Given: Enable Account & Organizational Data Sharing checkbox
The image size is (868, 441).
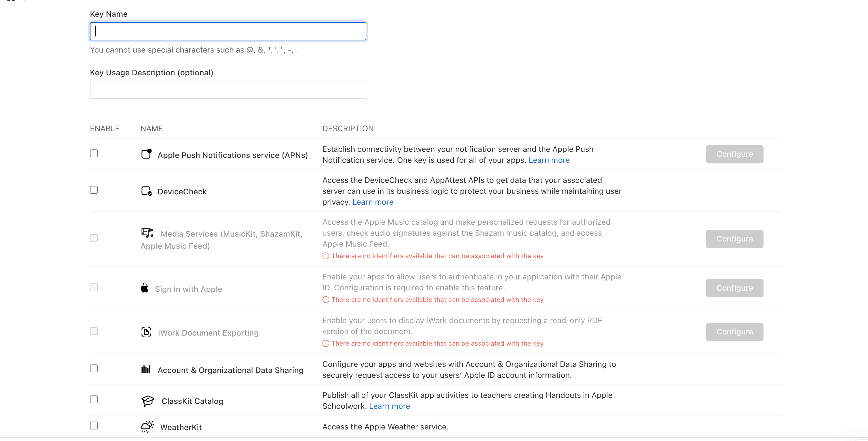Looking at the screenshot, I should pyautogui.click(x=94, y=369).
